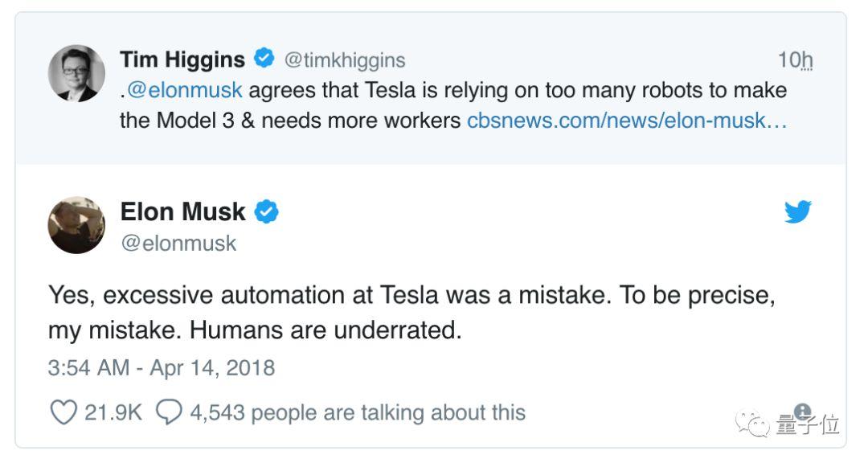Open "4,543 people are talking about this"

click(357, 413)
